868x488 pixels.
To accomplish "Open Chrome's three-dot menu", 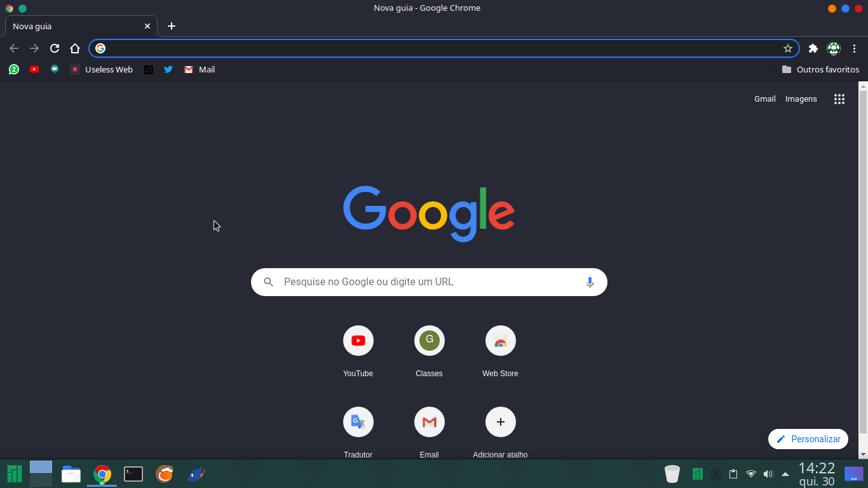I will tap(855, 48).
